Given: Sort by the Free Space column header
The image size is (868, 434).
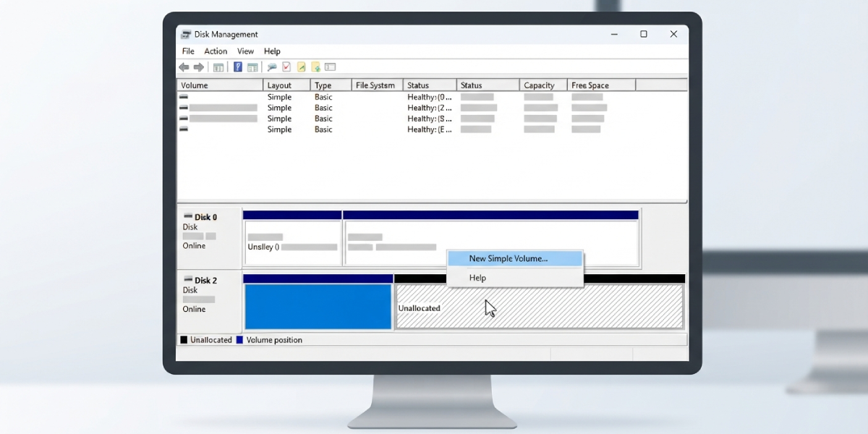Looking at the screenshot, I should pos(601,85).
